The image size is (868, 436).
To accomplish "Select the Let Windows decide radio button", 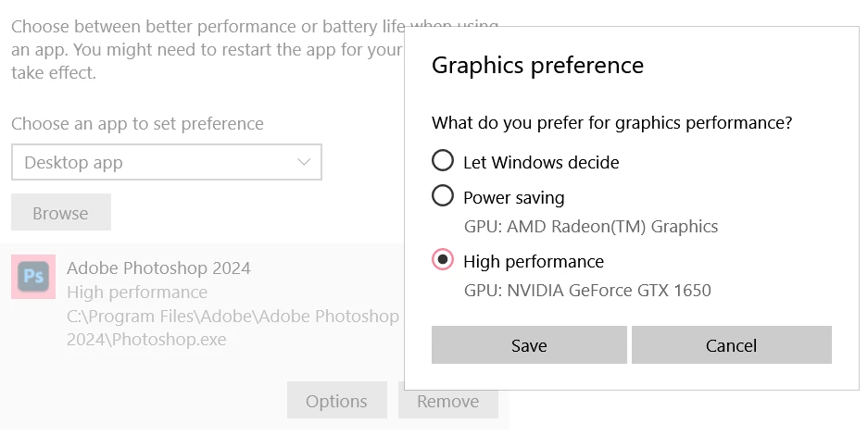I will click(x=443, y=161).
